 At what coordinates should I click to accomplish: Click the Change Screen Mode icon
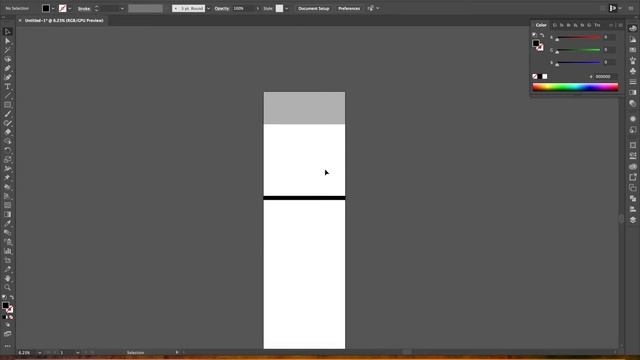point(7,334)
